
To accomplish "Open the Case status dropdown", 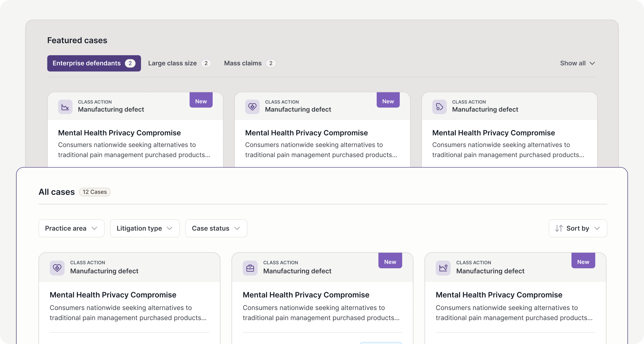I will (216, 228).
